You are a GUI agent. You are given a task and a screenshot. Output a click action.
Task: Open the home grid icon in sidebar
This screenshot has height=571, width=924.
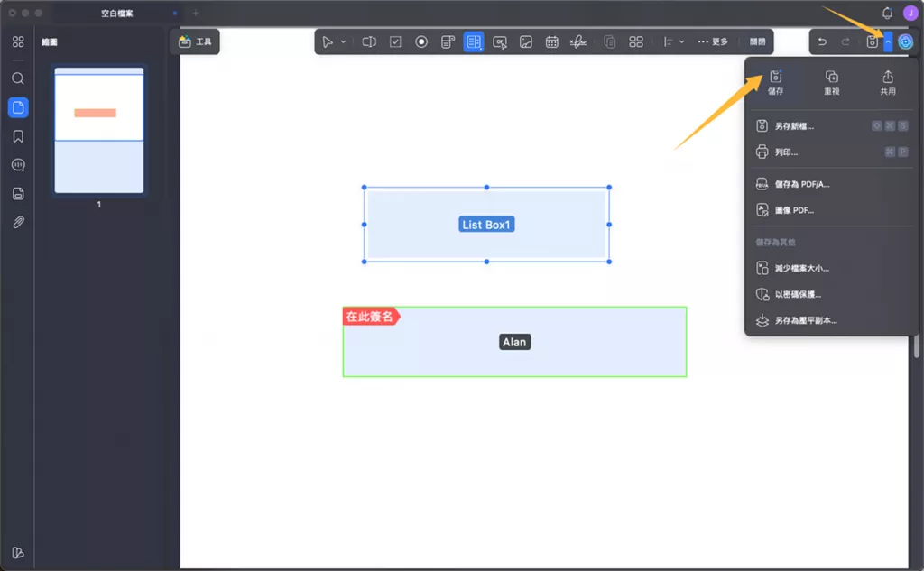click(18, 41)
